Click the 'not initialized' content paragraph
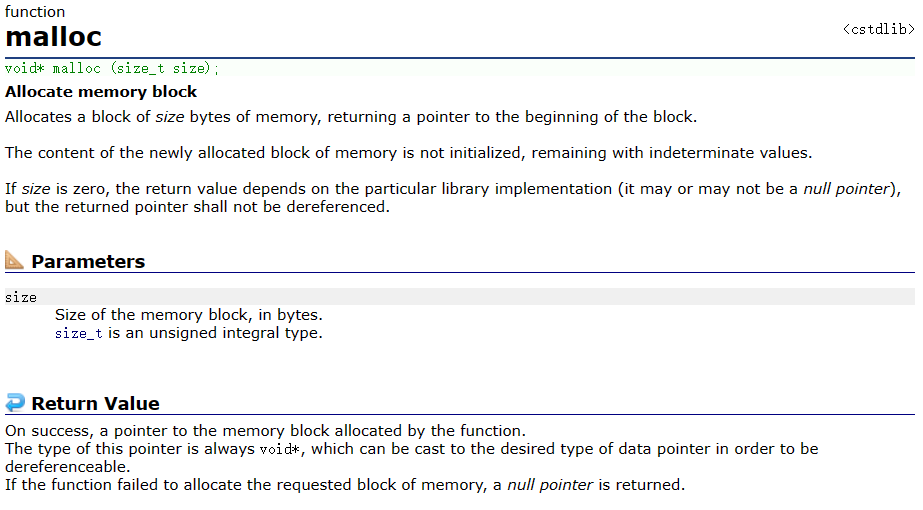This screenshot has width=923, height=510. (x=409, y=153)
